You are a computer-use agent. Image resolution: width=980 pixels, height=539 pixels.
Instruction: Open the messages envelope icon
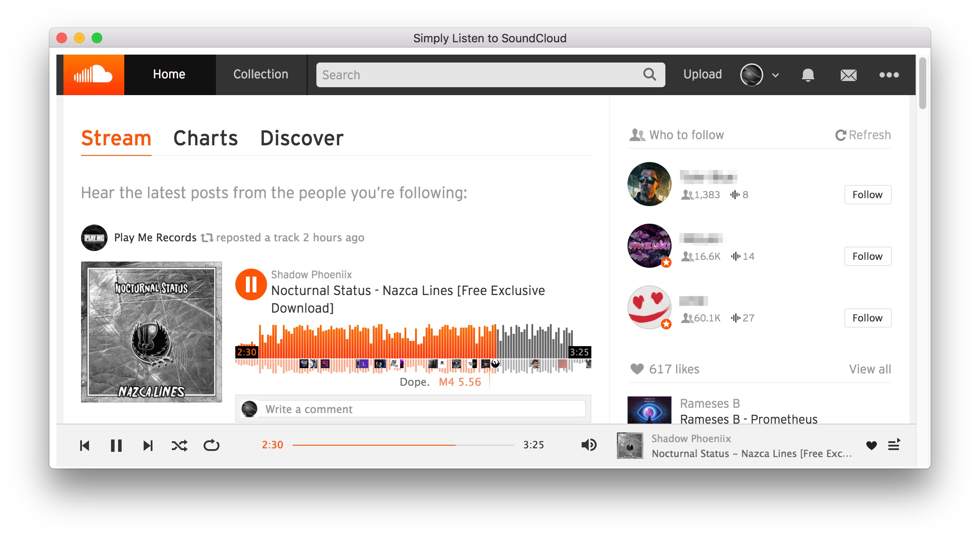tap(848, 75)
